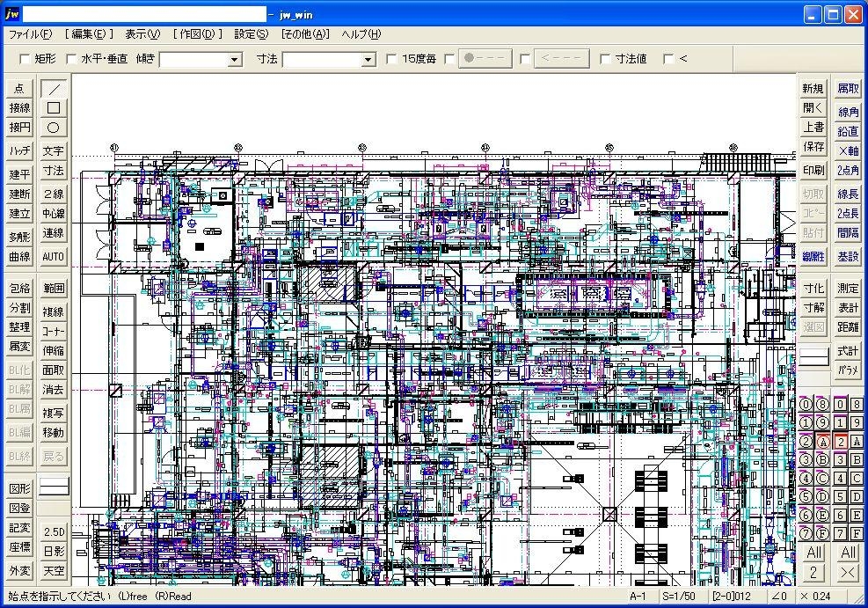
Task: Click the line style preview swatch in right toolbar
Action: (x=813, y=356)
